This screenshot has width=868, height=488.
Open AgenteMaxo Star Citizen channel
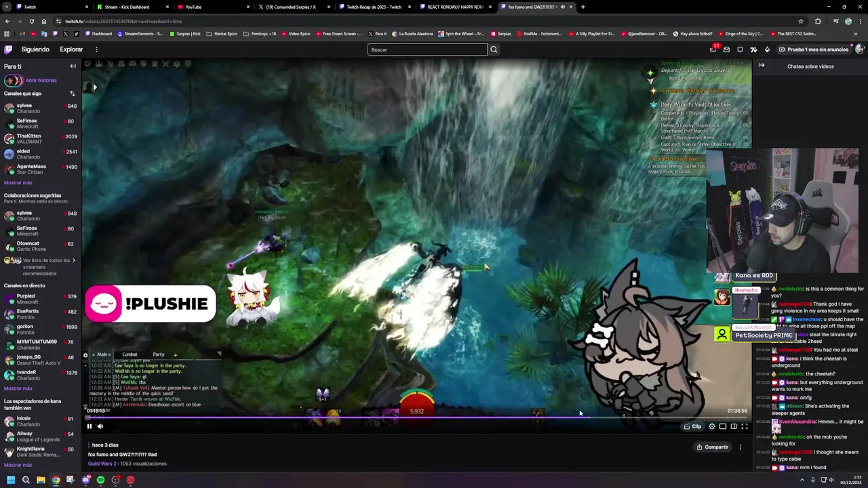click(x=41, y=169)
